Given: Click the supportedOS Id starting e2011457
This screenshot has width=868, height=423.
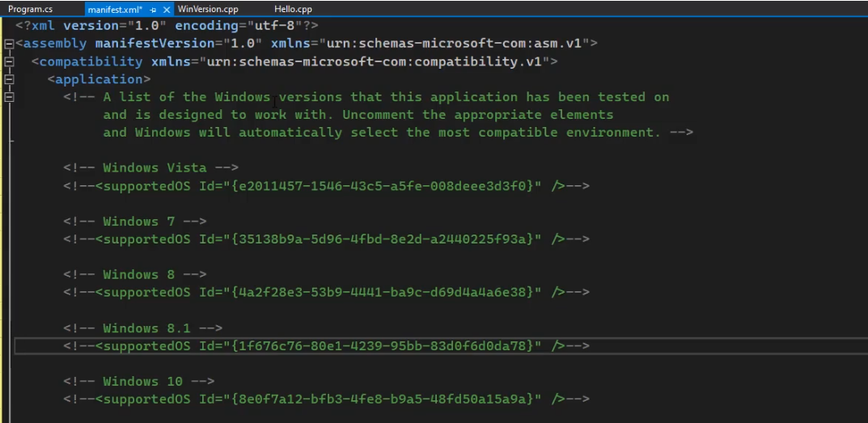Looking at the screenshot, I should click(x=326, y=185).
